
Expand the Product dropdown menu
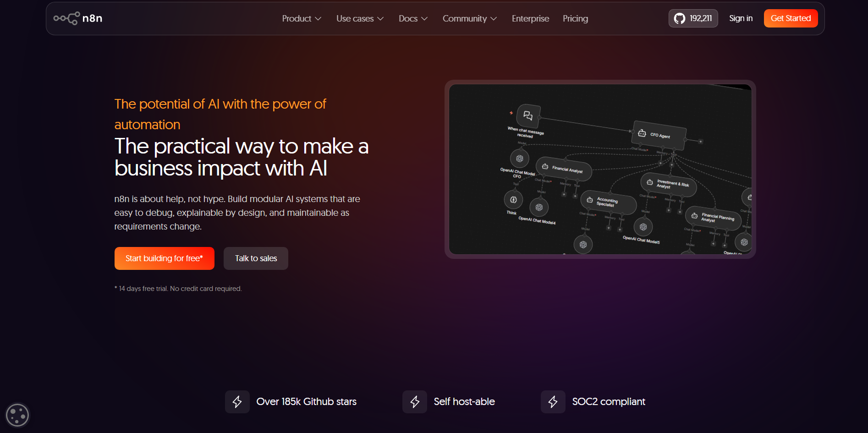tap(302, 18)
